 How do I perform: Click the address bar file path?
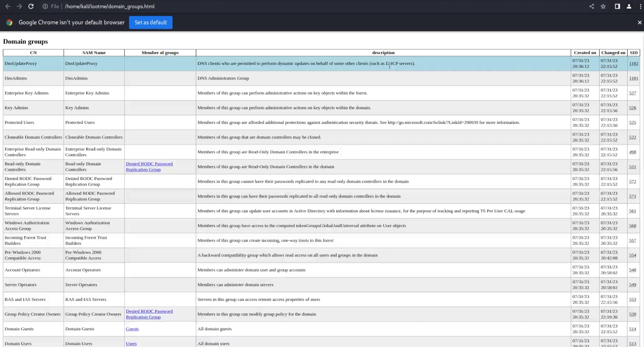coord(110,6)
